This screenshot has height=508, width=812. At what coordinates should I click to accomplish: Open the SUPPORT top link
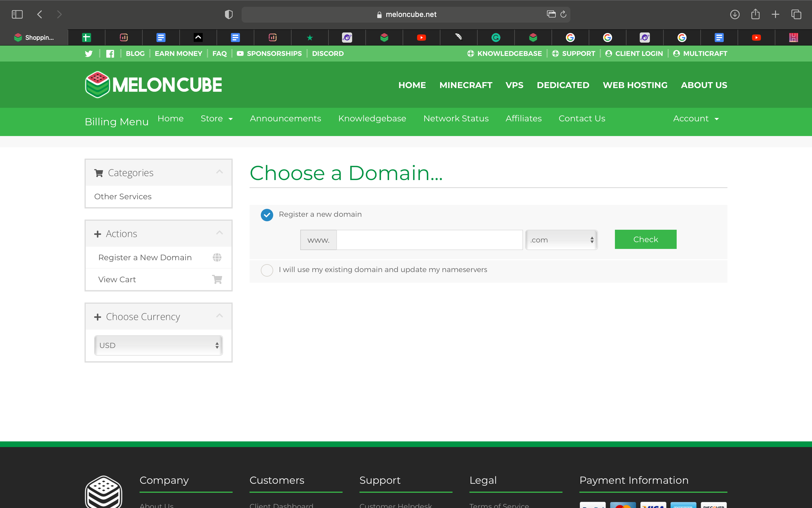pos(574,54)
